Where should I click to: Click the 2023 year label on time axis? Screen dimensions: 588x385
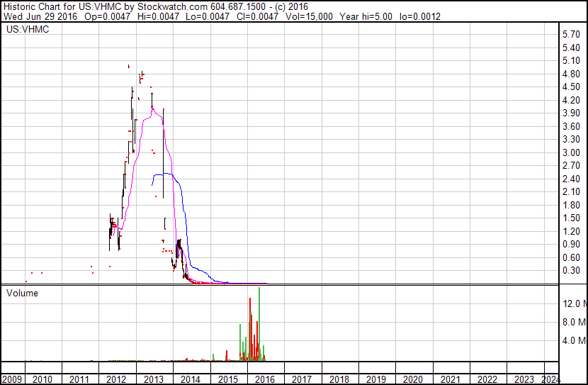tap(524, 379)
